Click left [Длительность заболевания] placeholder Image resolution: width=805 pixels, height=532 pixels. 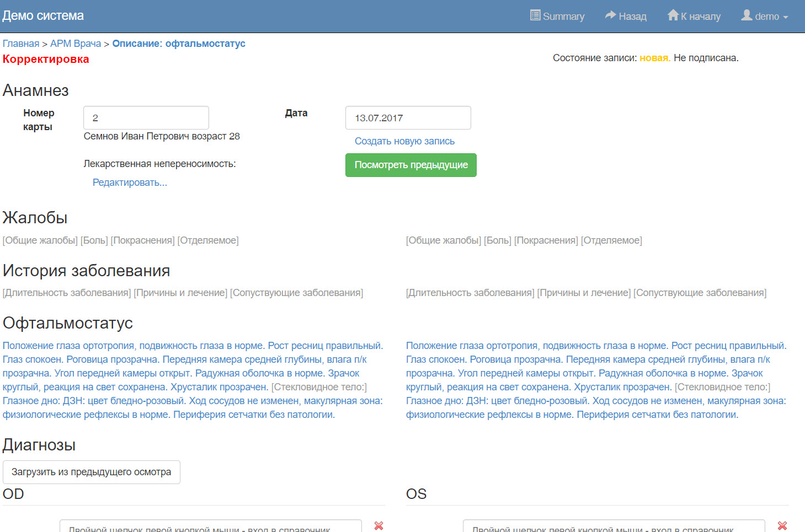click(67, 293)
